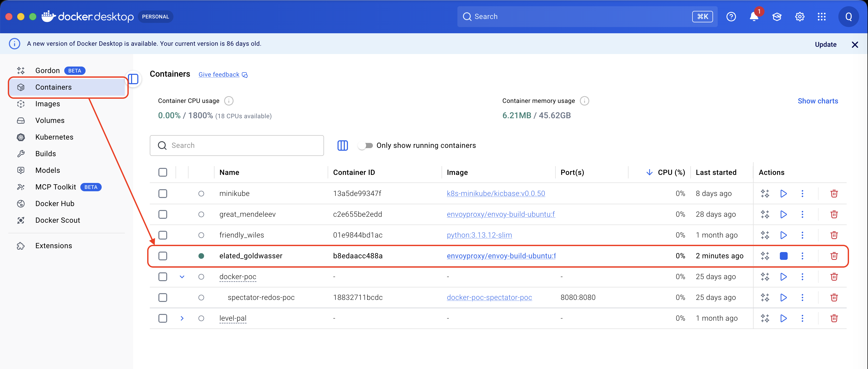This screenshot has width=868, height=369.
Task: Open python:3.13.12-slim image link
Action: point(479,235)
